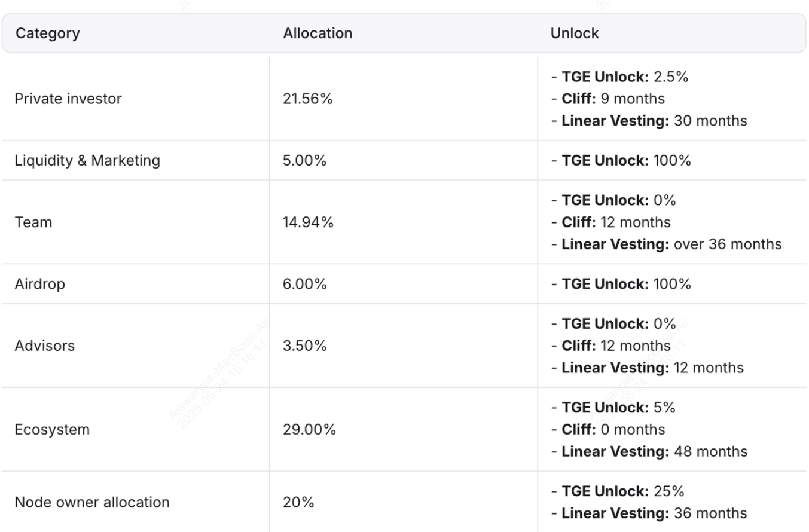
Task: Click the Allocation column header
Action: 318,33
